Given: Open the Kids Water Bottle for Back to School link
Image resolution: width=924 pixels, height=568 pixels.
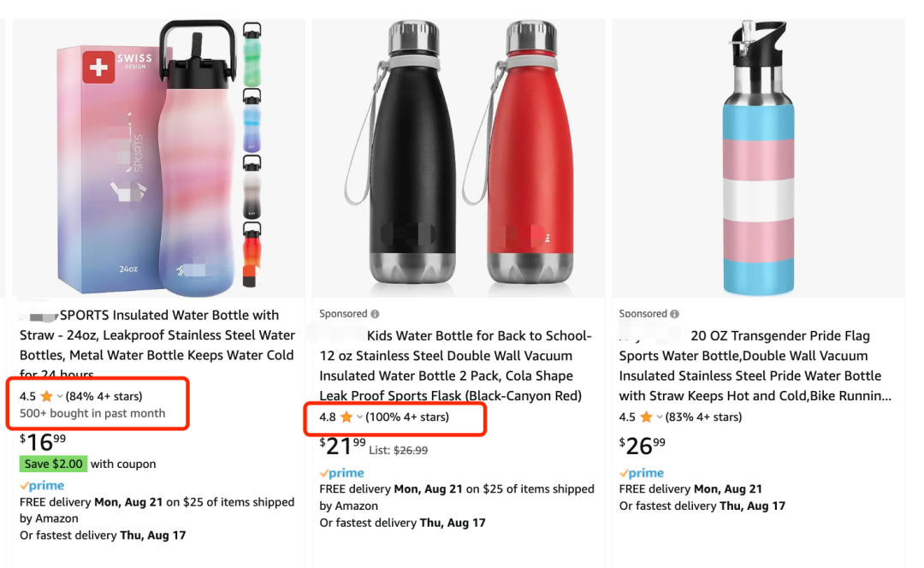Looking at the screenshot, I should click(455, 365).
